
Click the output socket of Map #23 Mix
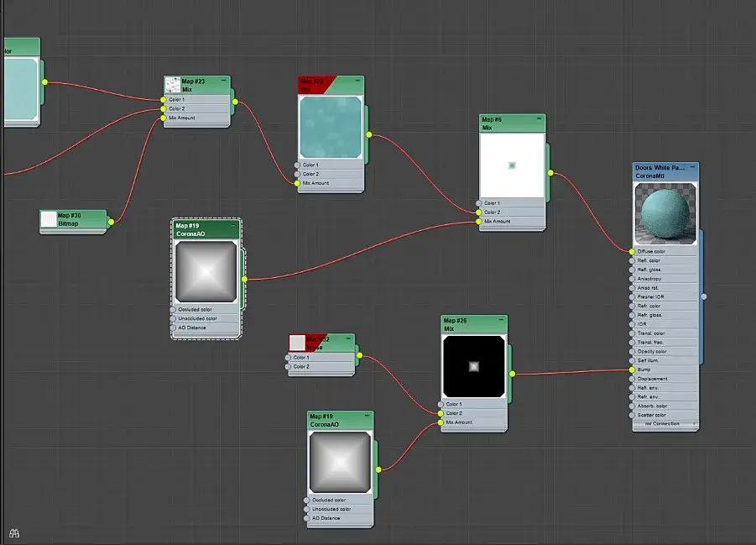click(x=235, y=102)
